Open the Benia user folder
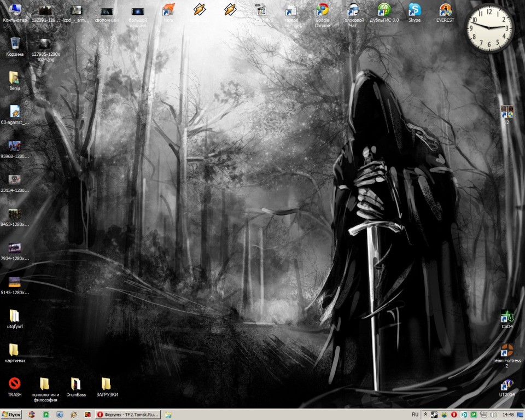The width and height of the screenshot is (525, 420). click(14, 81)
